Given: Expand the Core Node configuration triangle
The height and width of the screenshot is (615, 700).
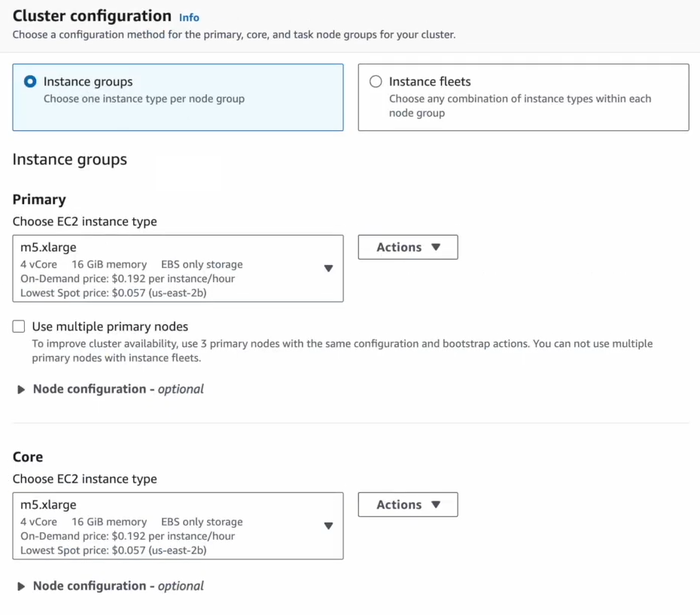Looking at the screenshot, I should point(21,586).
